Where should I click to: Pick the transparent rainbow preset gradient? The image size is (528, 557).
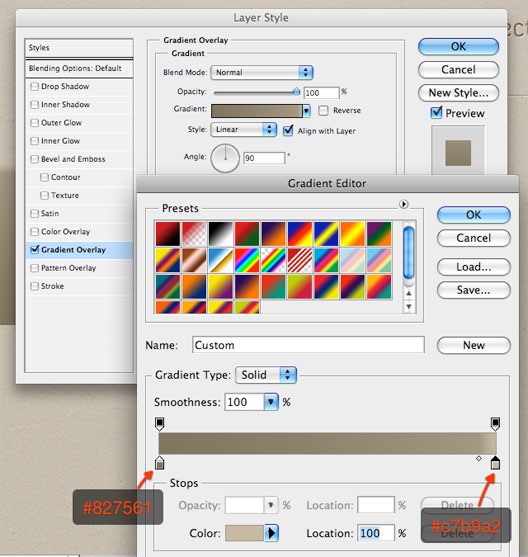(273, 260)
